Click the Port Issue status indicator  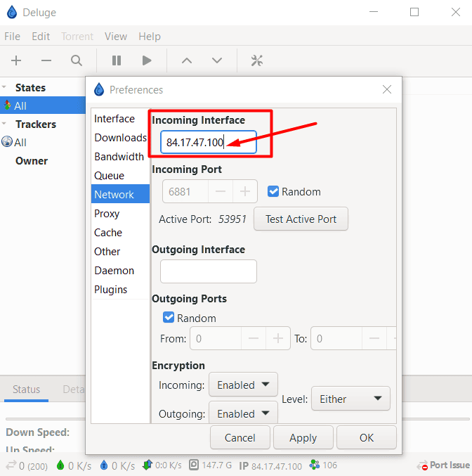coord(443,465)
